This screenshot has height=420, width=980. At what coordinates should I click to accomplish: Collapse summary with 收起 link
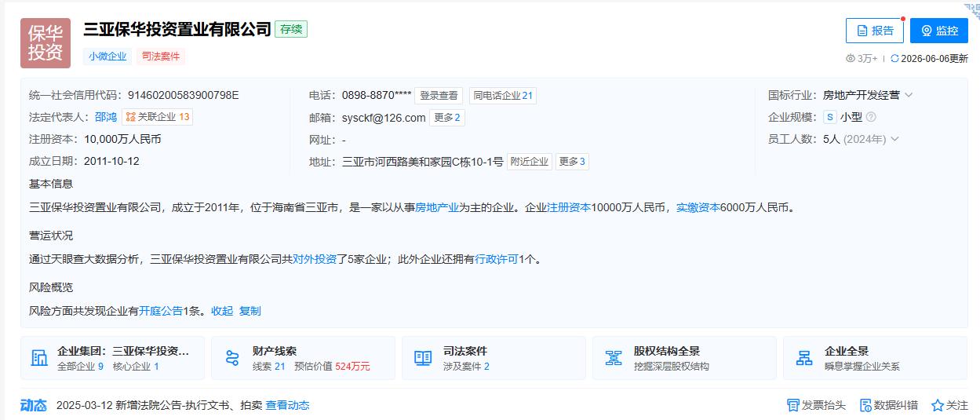[x=222, y=311]
